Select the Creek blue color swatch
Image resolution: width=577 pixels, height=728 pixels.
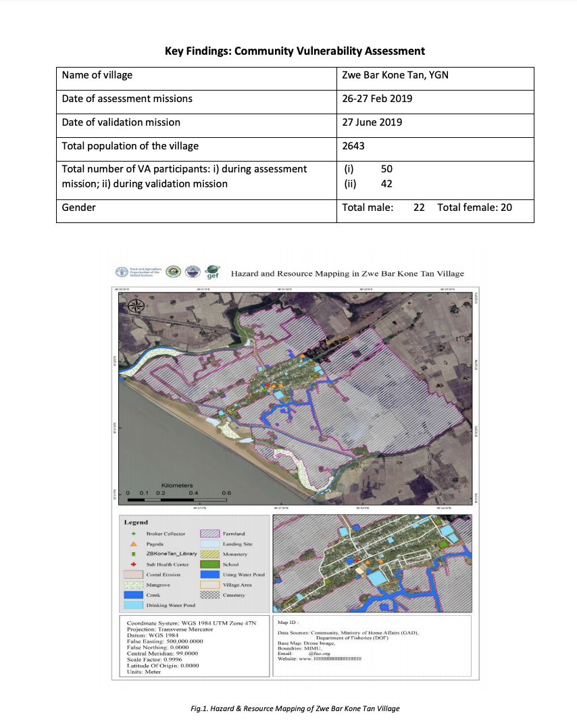132,595
